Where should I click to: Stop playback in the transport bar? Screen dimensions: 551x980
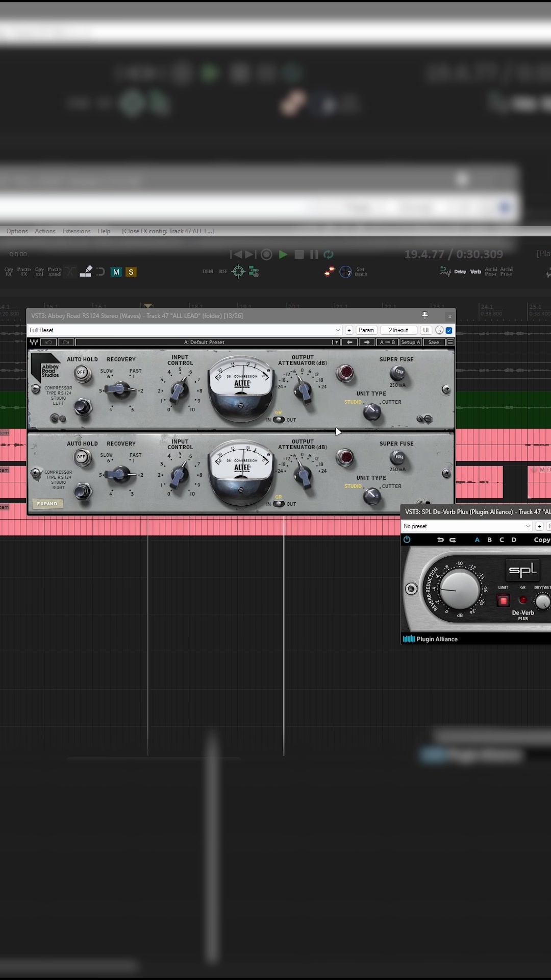pyautogui.click(x=299, y=254)
